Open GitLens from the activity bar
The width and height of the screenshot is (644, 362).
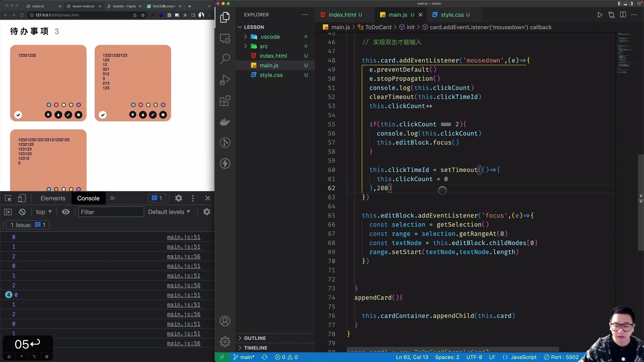(x=225, y=143)
